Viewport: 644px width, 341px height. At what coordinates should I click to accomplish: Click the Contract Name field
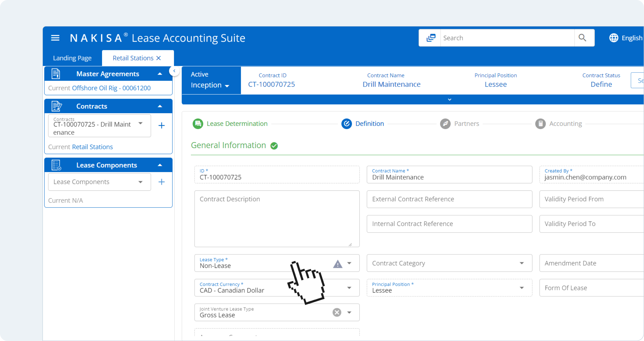(449, 175)
